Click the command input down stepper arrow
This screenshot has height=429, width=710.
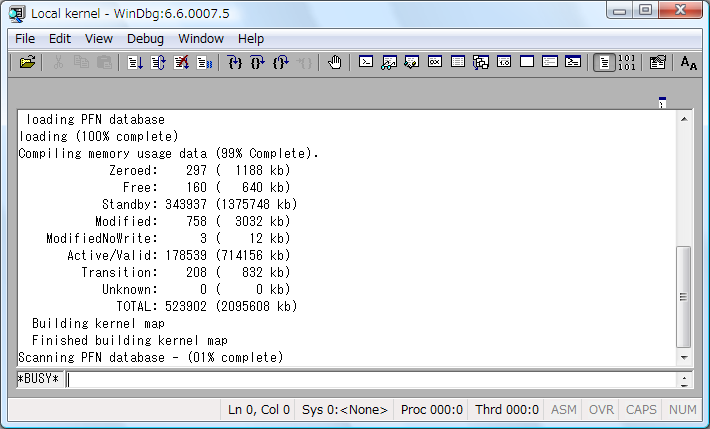click(x=684, y=384)
